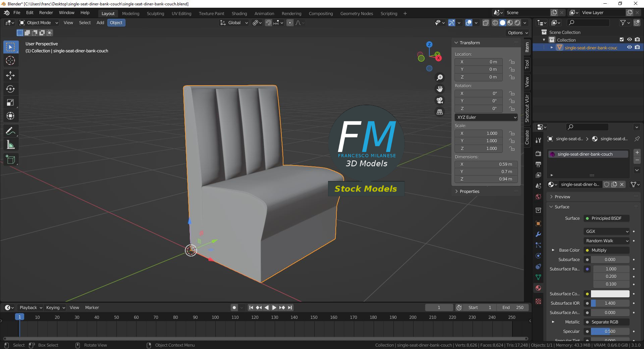Switch to the UV Editing workspace tab
The width and height of the screenshot is (644, 349).
[181, 14]
